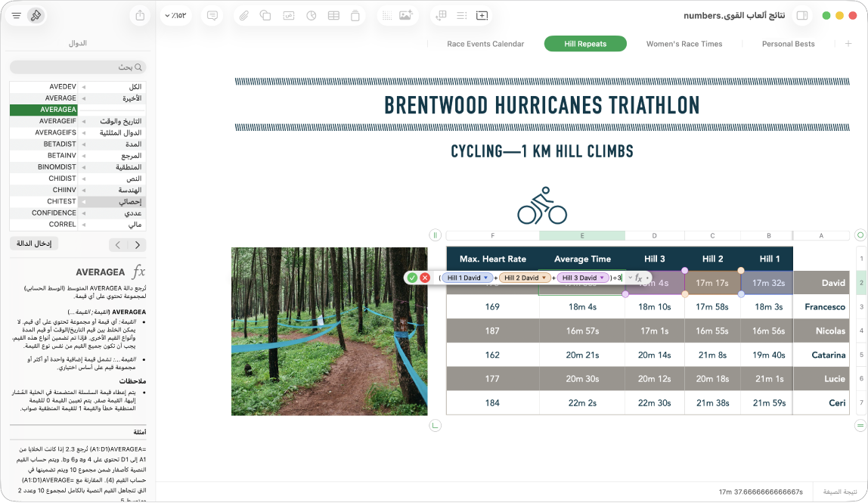Click the Share icon in toolbar
This screenshot has width=868, height=503.
(140, 16)
